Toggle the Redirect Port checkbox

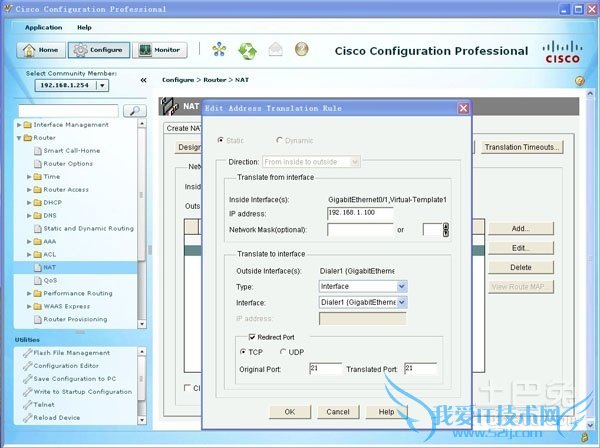point(252,337)
